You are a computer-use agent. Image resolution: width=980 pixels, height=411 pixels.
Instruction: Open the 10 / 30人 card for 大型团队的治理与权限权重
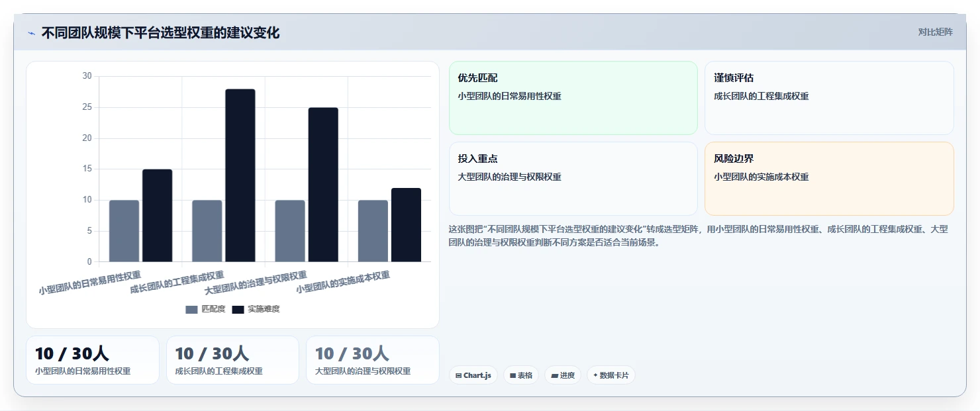(x=373, y=360)
